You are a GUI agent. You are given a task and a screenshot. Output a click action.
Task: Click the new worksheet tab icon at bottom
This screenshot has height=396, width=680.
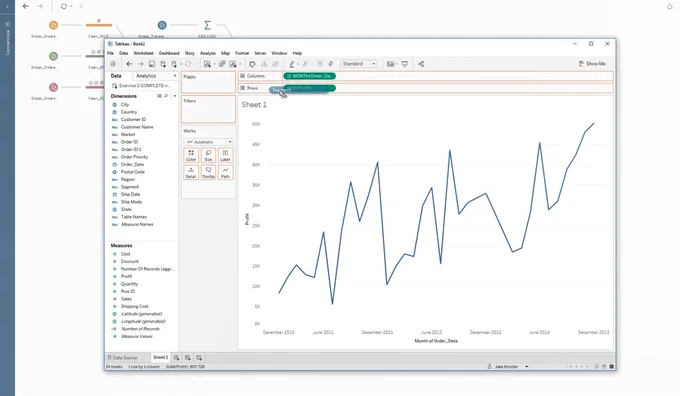pyautogui.click(x=177, y=357)
